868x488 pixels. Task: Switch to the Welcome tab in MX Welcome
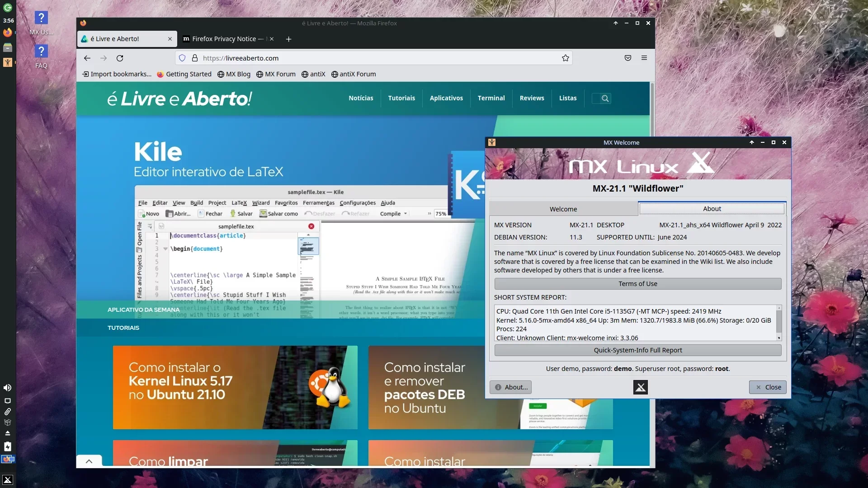coord(563,209)
